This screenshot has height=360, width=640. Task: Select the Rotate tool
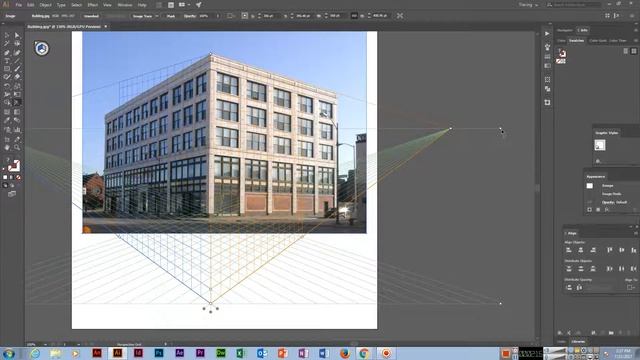pyautogui.click(x=7, y=86)
